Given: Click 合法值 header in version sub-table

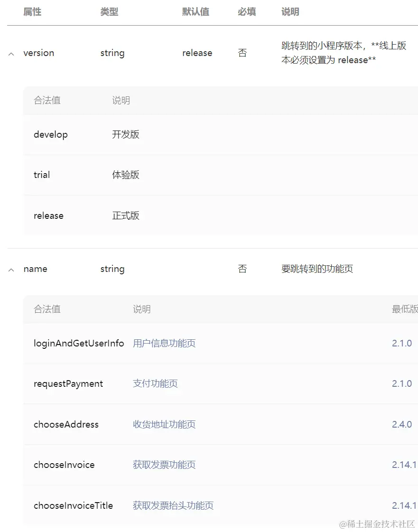Looking at the screenshot, I should point(47,100).
